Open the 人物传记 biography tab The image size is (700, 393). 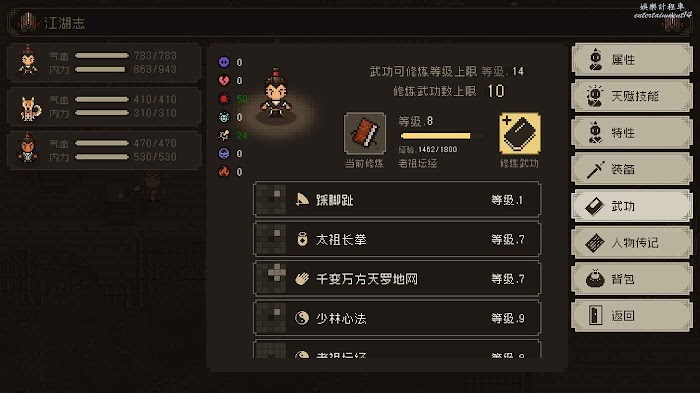(632, 242)
